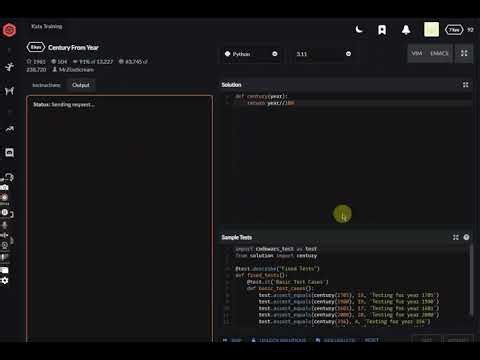Expand the Sample Tests panel
The image size is (480, 360).
pyautogui.click(x=456, y=237)
